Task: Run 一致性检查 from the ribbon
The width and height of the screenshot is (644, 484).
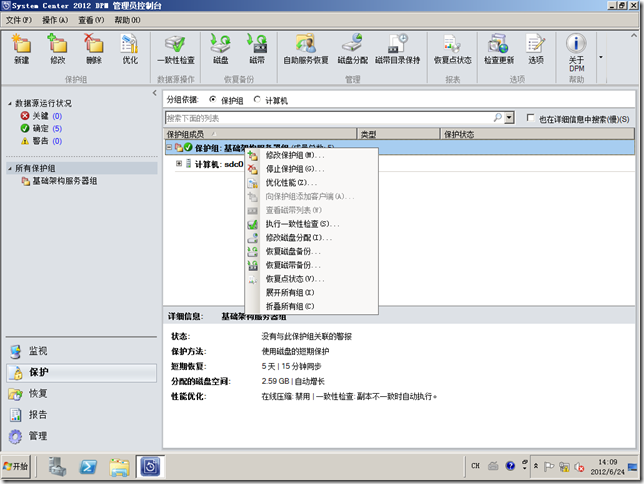Action: click(x=176, y=49)
